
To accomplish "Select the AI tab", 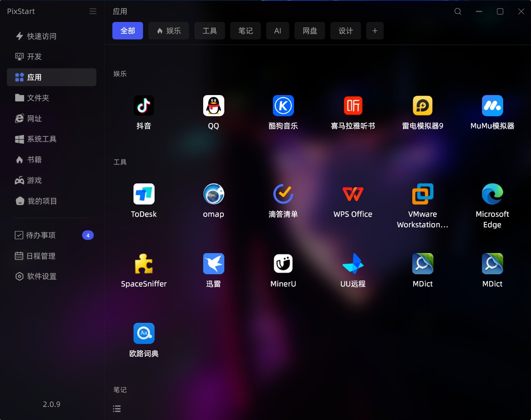I will point(278,31).
